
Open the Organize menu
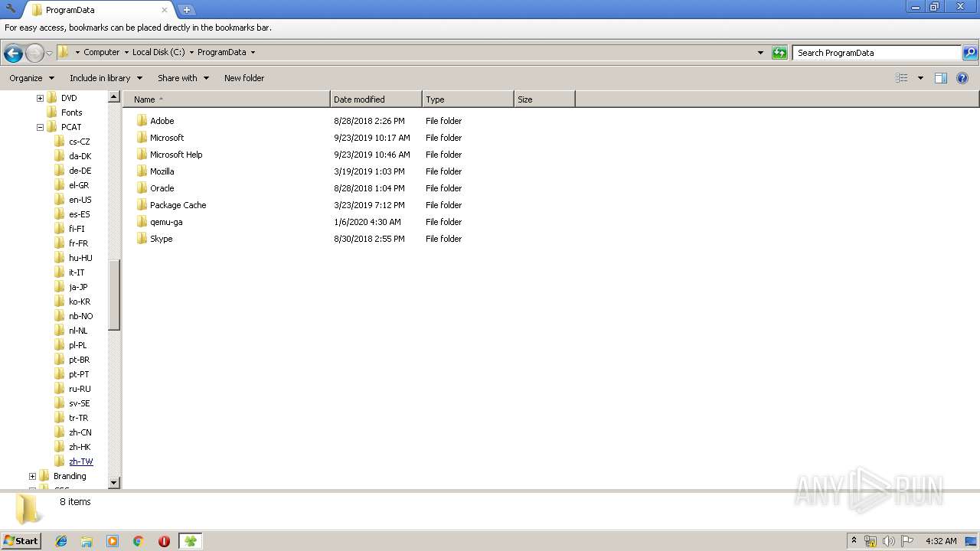coord(31,78)
